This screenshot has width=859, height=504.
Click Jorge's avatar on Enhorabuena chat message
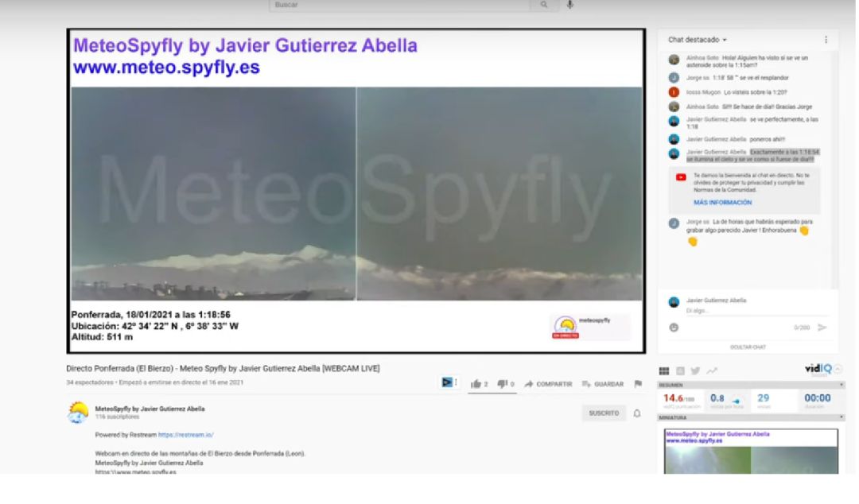pos(674,223)
